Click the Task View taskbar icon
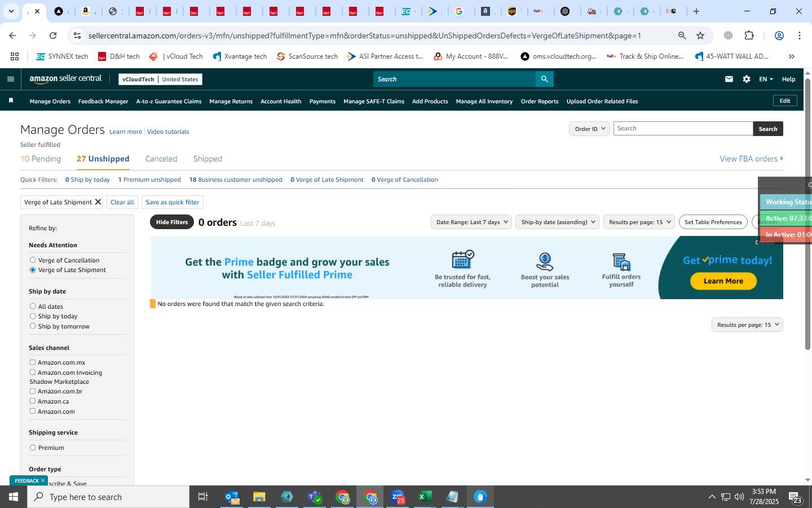 click(203, 497)
